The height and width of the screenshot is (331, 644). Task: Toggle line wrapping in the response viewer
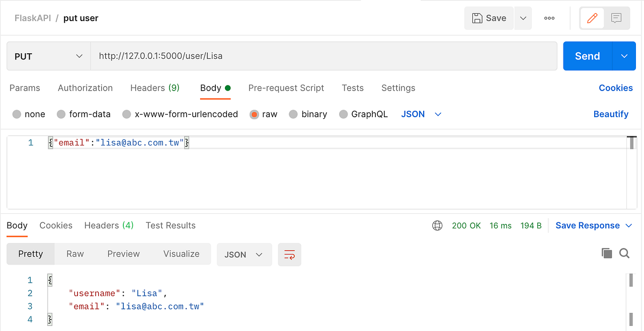289,255
